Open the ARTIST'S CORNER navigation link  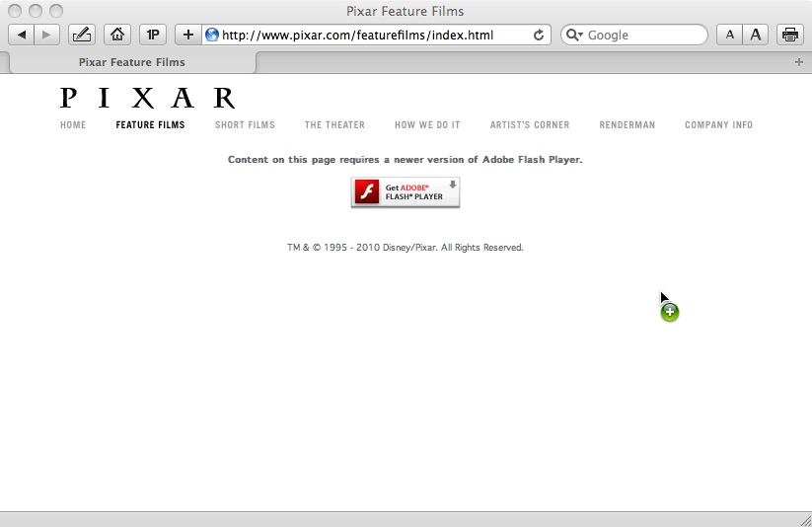click(x=530, y=125)
